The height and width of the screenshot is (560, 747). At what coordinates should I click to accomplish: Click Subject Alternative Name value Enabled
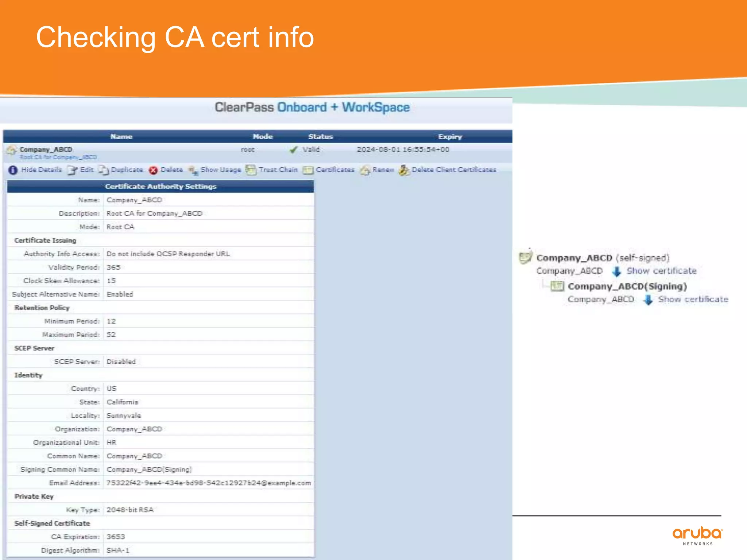pos(120,294)
